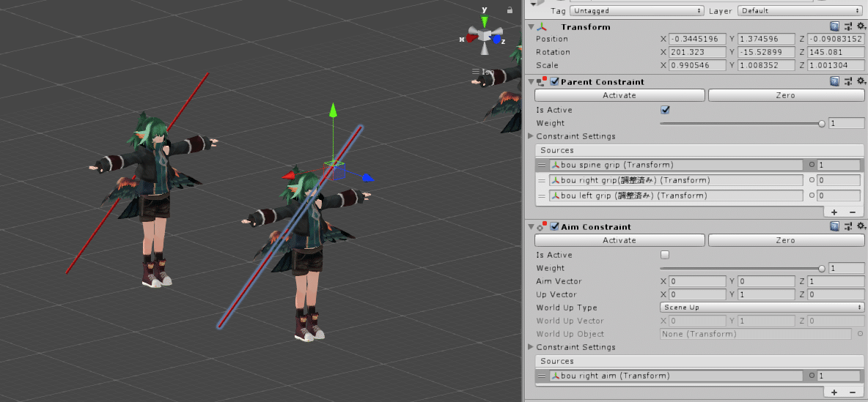The image size is (868, 402).
Task: Select bou left grip (Transform) source field
Action: click(676, 196)
